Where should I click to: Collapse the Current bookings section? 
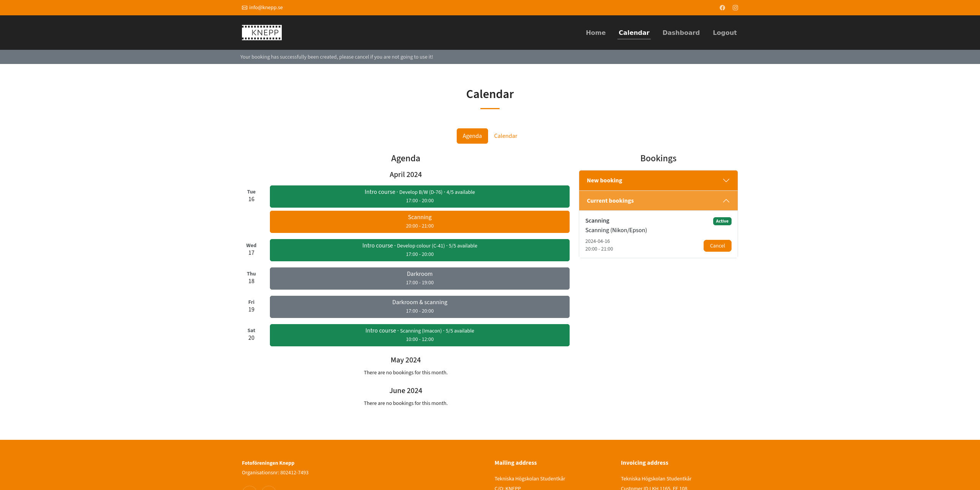click(726, 201)
